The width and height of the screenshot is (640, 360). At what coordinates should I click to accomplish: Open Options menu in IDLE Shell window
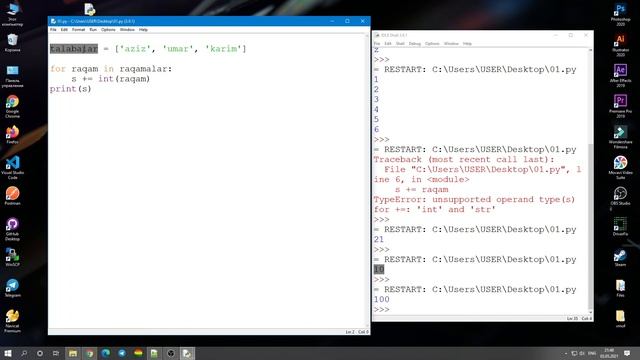click(432, 44)
